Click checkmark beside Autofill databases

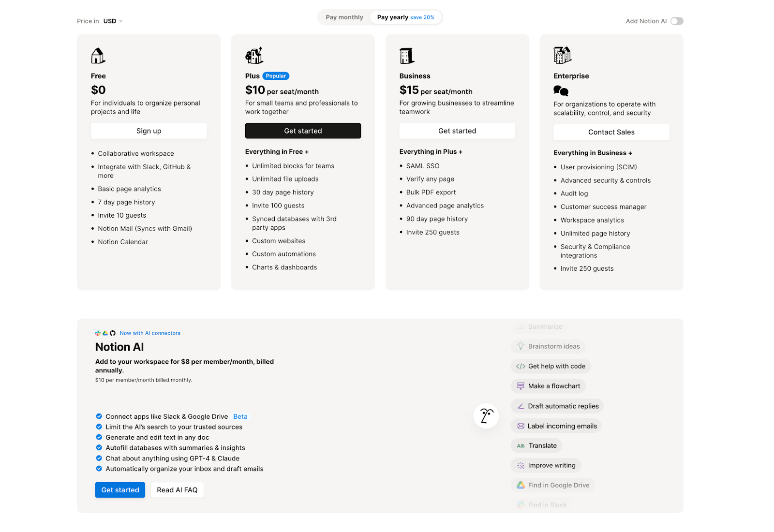[x=99, y=447]
